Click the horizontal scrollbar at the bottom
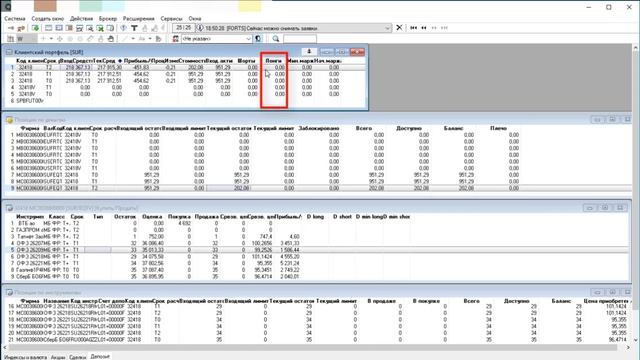Viewport: 640px width, 360px height. point(312,348)
